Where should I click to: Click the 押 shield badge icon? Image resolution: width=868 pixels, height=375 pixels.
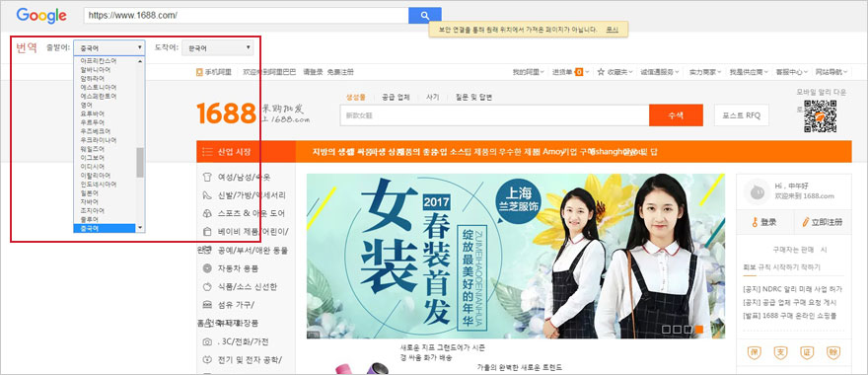click(755, 352)
